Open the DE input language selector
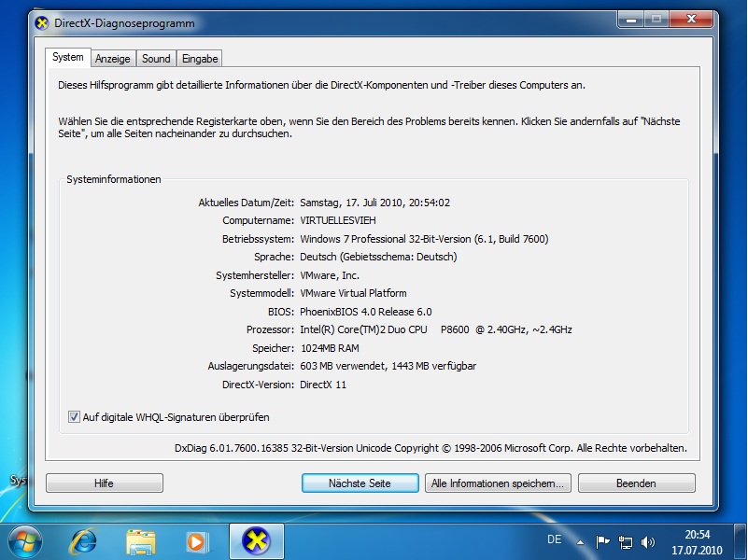This screenshot has width=748, height=560. [554, 540]
